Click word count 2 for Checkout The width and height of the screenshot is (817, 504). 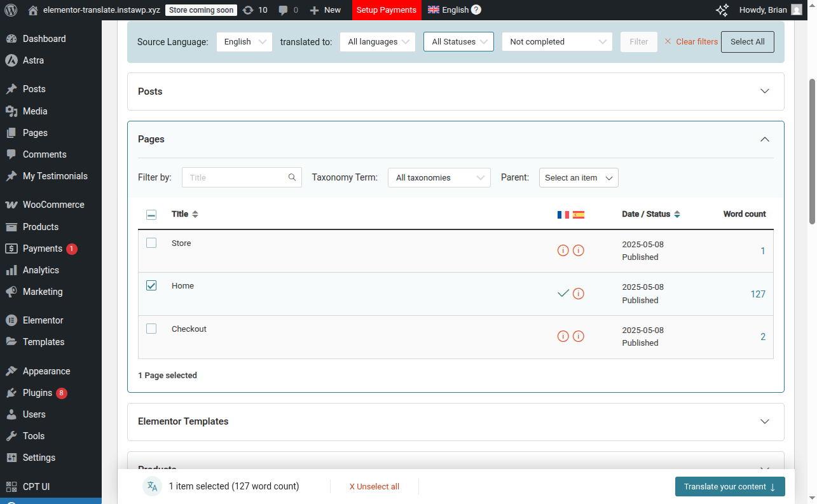[x=763, y=337]
